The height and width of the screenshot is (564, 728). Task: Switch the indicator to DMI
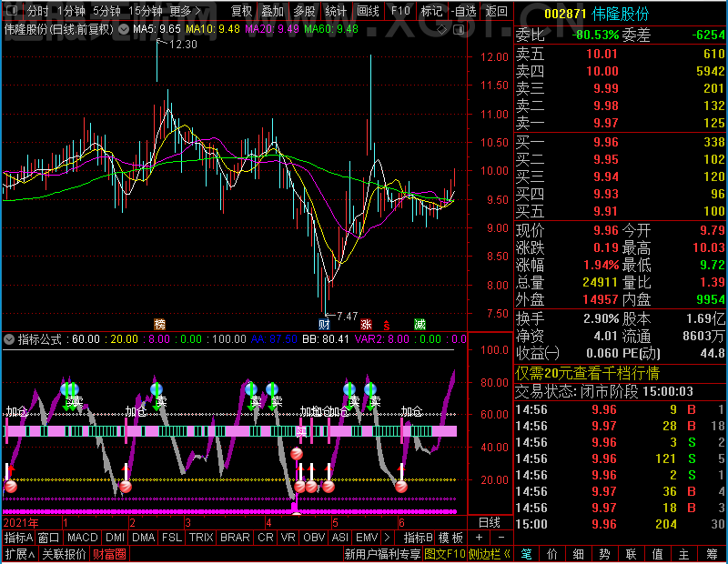click(x=115, y=538)
